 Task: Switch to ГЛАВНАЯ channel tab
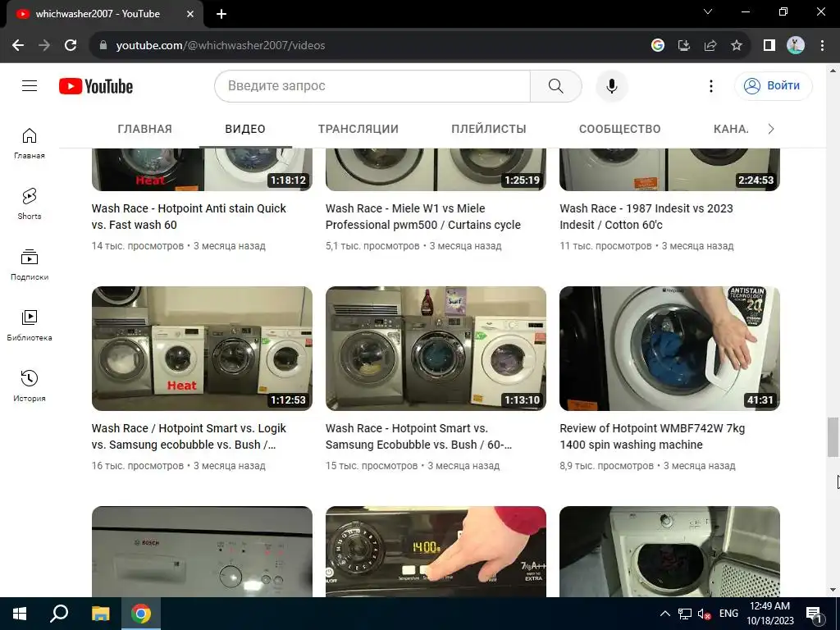point(144,129)
